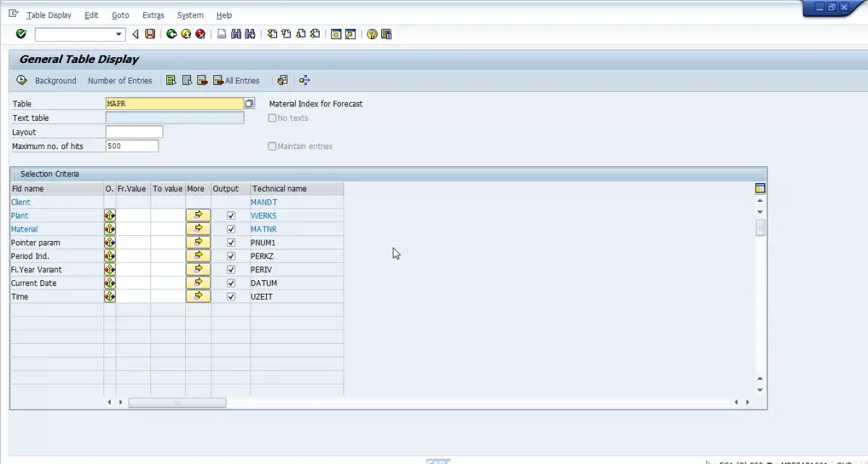Open selection options icon for Fi.Year Variant row

(x=110, y=269)
